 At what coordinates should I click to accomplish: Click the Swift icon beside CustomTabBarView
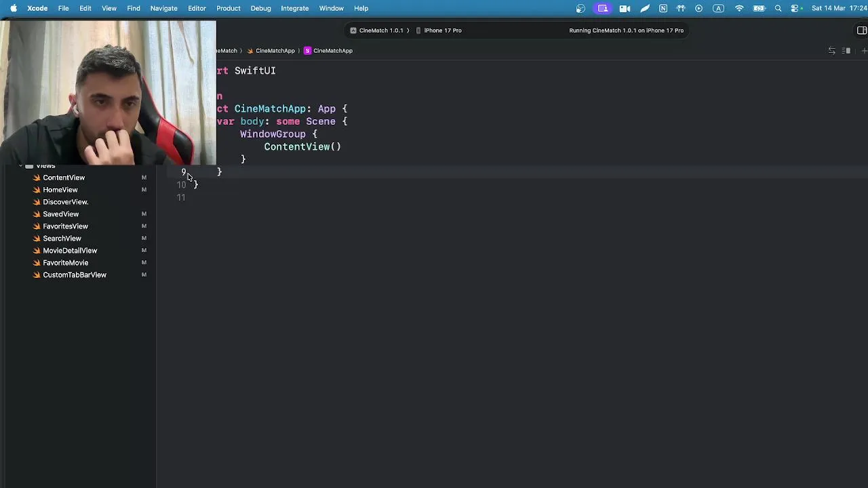pos(37,275)
